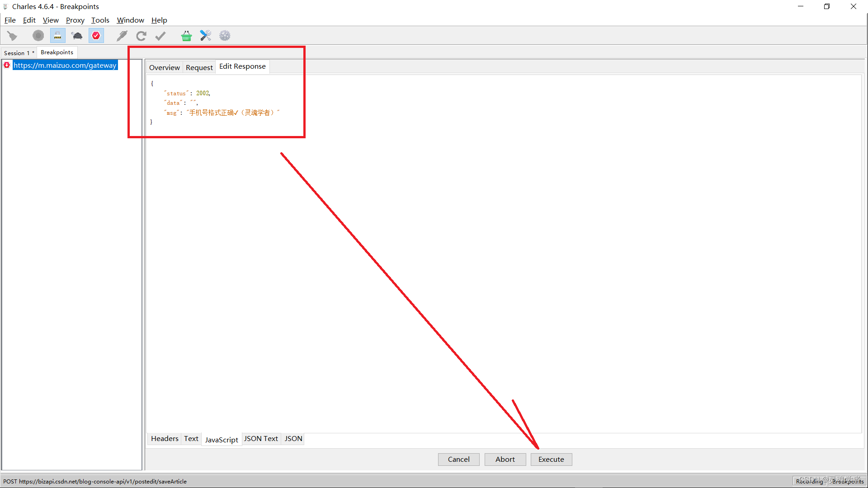The image size is (868, 488).
Task: Click the Recording status bar indicator
Action: (x=809, y=481)
